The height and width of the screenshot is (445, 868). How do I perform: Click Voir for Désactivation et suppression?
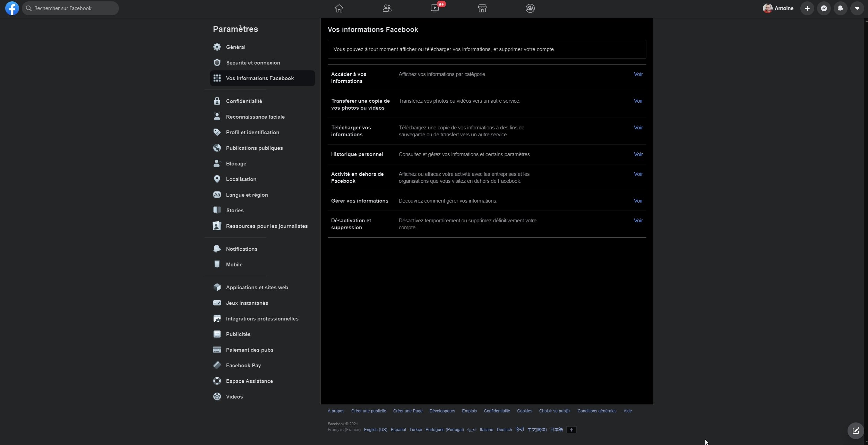click(x=638, y=221)
